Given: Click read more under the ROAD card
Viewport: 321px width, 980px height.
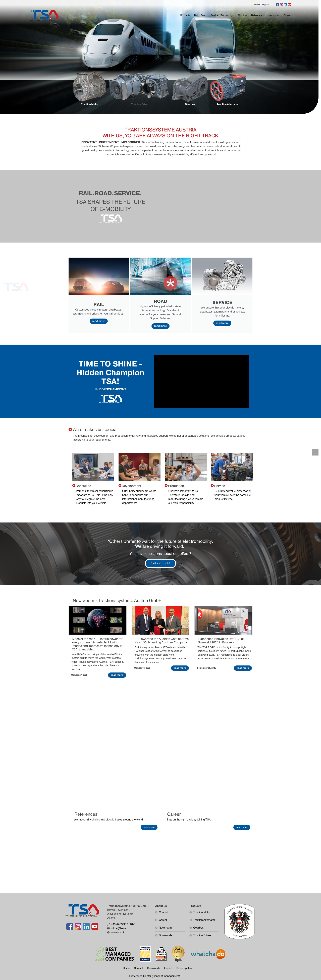Looking at the screenshot, I should click(160, 326).
